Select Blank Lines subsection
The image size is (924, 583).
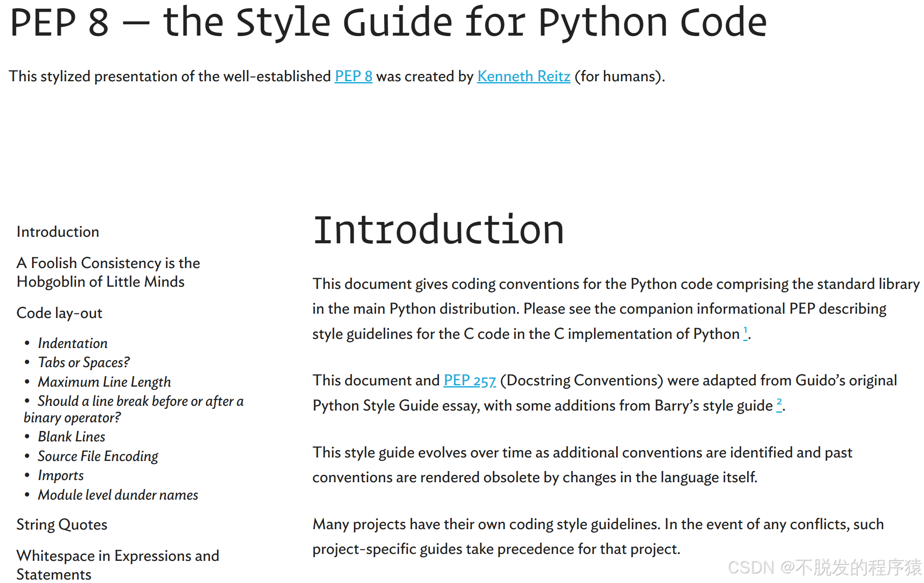tap(72, 437)
